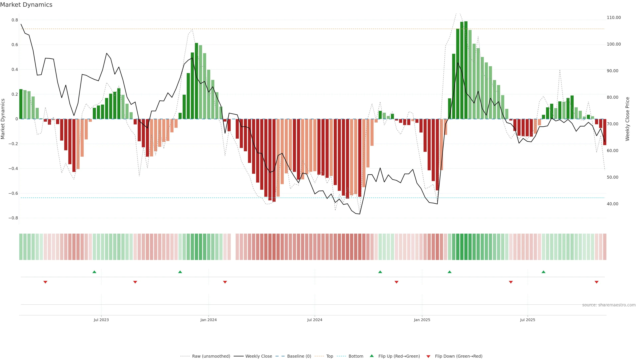Click the Market Dynamics chart title

point(26,5)
